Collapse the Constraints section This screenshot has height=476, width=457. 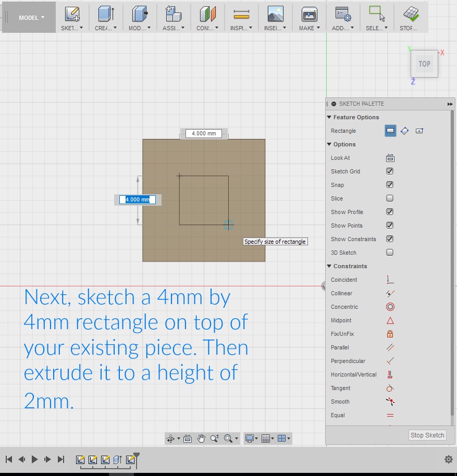click(x=329, y=266)
